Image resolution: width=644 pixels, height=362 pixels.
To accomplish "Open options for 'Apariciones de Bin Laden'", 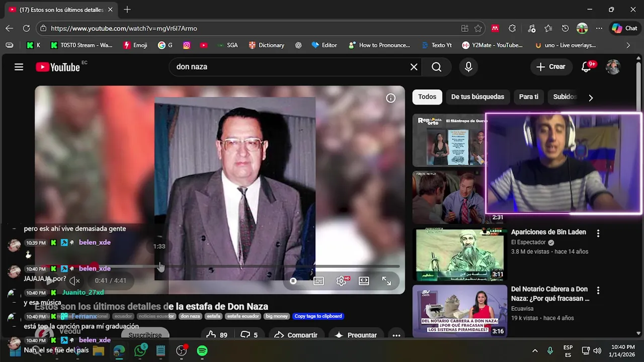I will 598,233.
